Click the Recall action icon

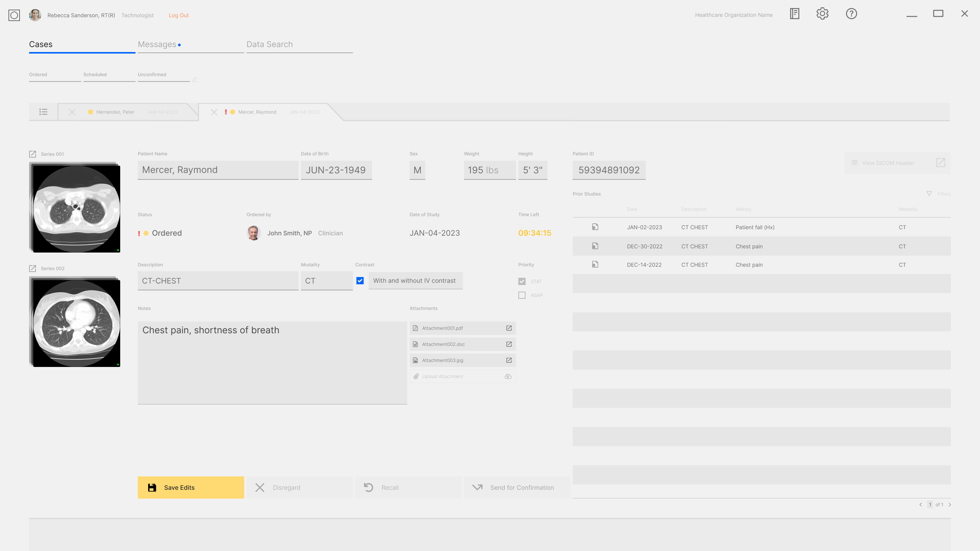[x=368, y=487]
